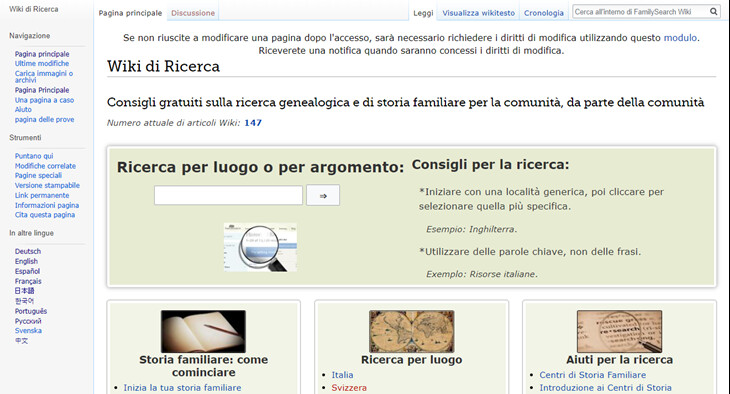Open the Visualizza wikitesto tab
This screenshot has height=394, width=730.
tap(479, 13)
